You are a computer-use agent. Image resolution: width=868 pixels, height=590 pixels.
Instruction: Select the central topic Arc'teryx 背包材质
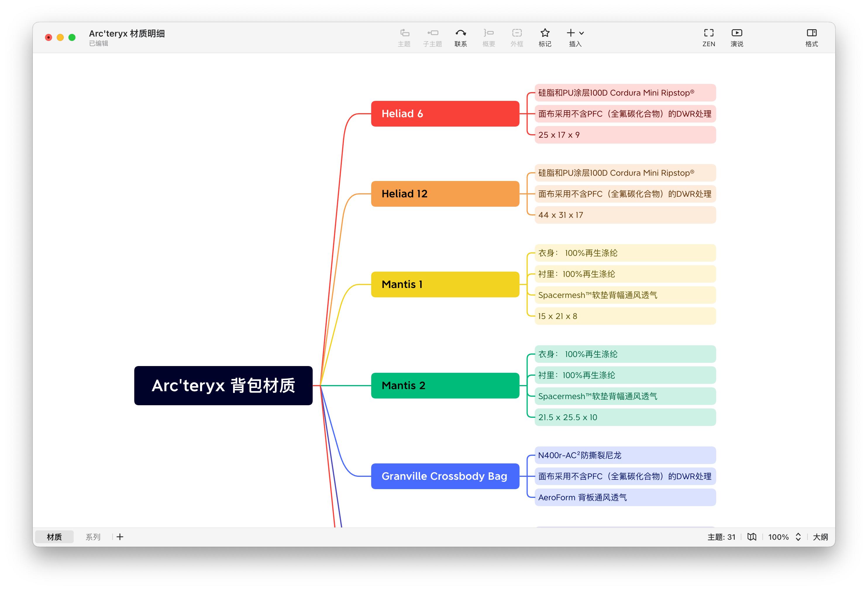coord(223,385)
